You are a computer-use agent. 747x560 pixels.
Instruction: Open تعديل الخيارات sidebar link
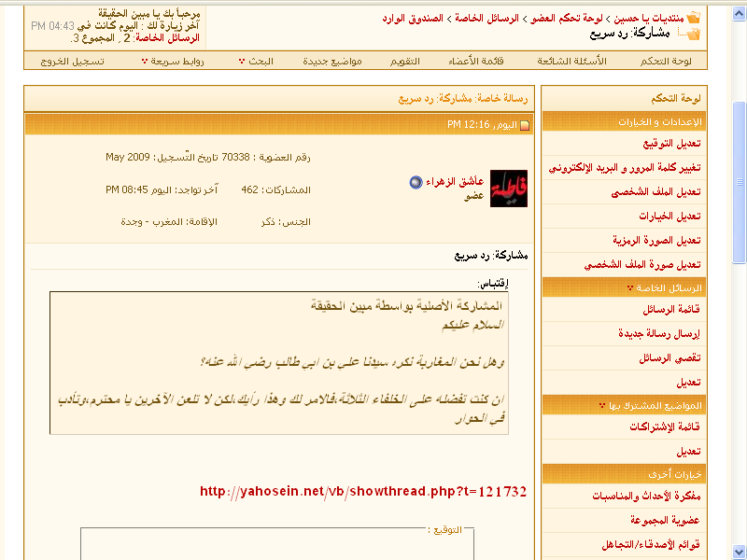[669, 216]
